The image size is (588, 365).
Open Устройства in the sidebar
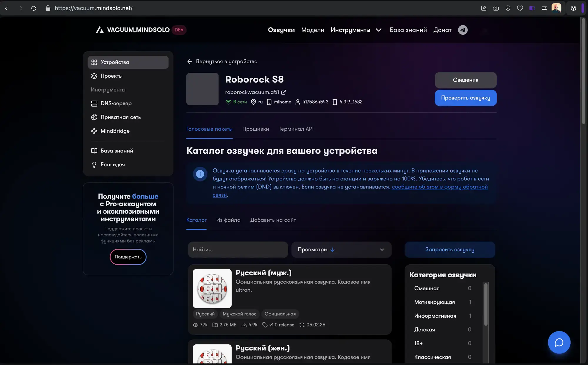point(128,62)
